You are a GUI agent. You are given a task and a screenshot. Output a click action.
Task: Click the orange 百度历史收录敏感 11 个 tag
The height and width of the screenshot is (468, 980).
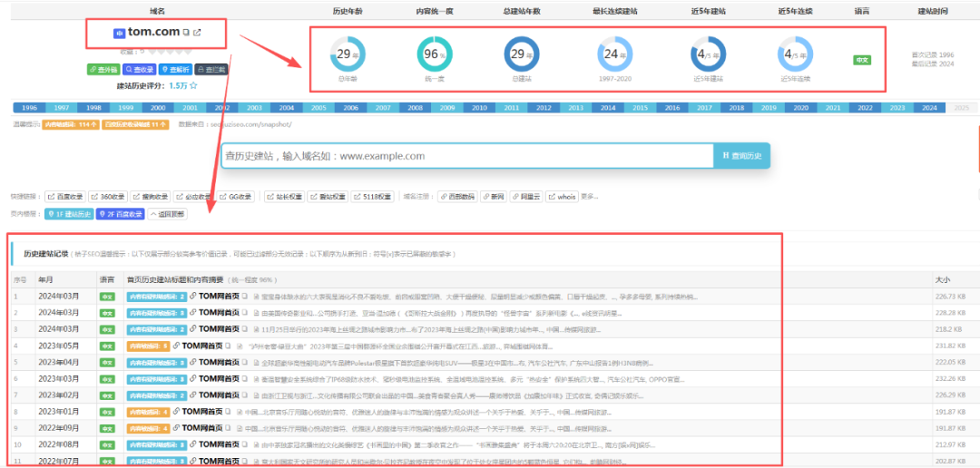(x=135, y=124)
